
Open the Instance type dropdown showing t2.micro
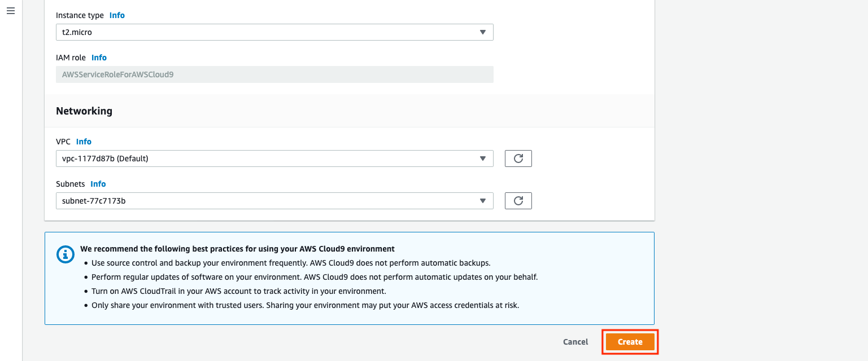[x=274, y=32]
